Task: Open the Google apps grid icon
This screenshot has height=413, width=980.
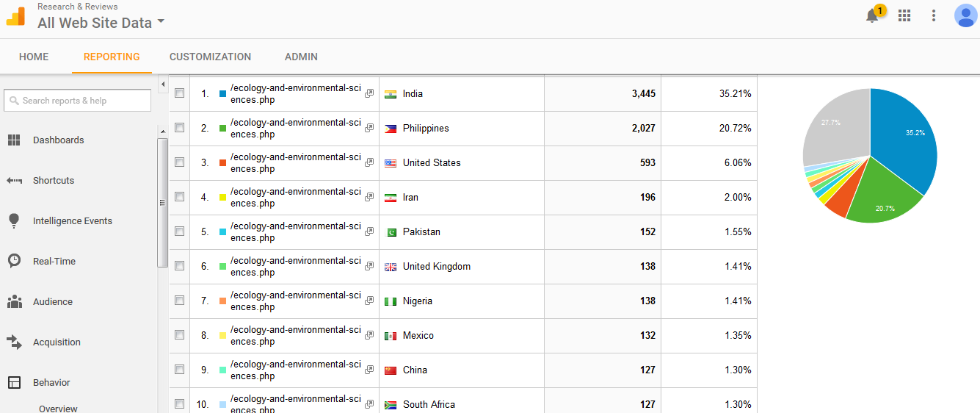Action: (904, 15)
